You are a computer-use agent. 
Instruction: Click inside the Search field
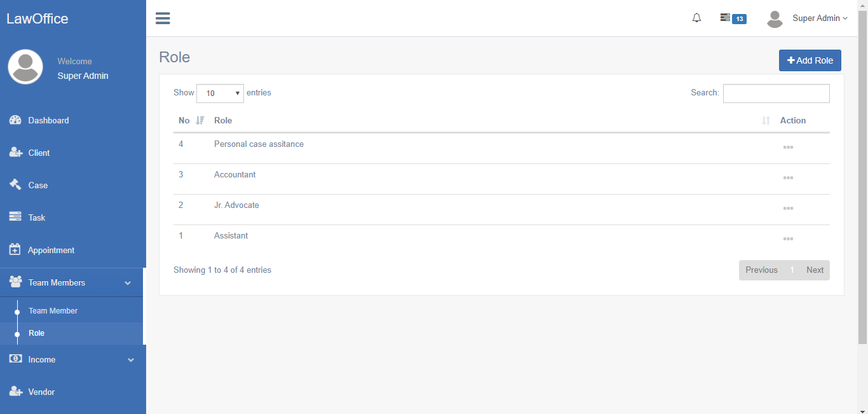click(776, 93)
